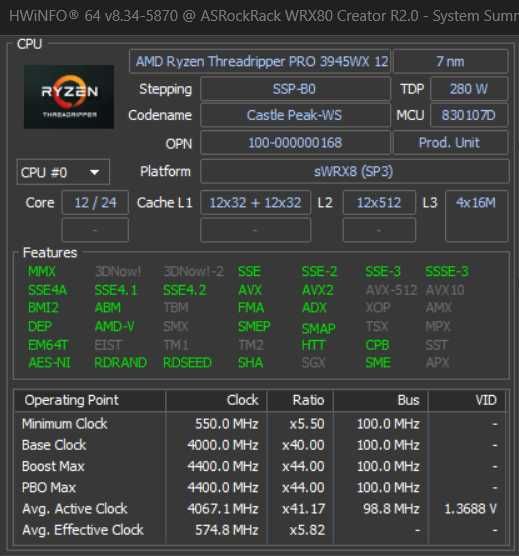Click the 7 nm process field
Screen dimensions: 519x556
[x=451, y=61]
